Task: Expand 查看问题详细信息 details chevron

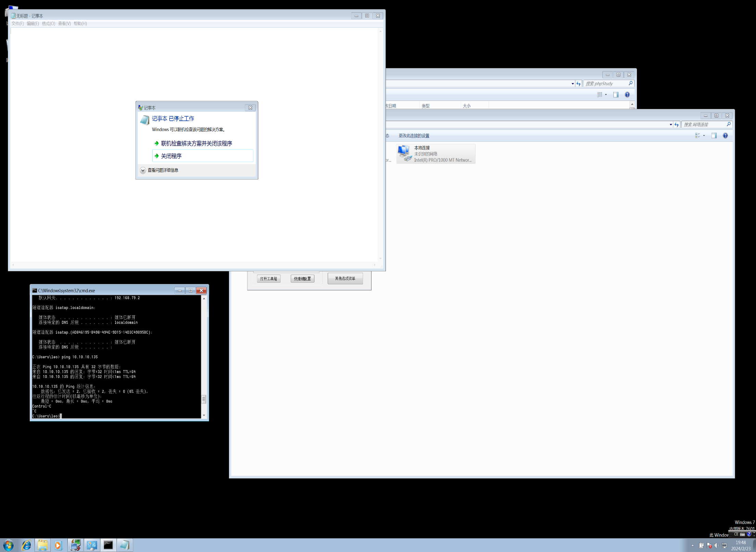Action: 143,170
